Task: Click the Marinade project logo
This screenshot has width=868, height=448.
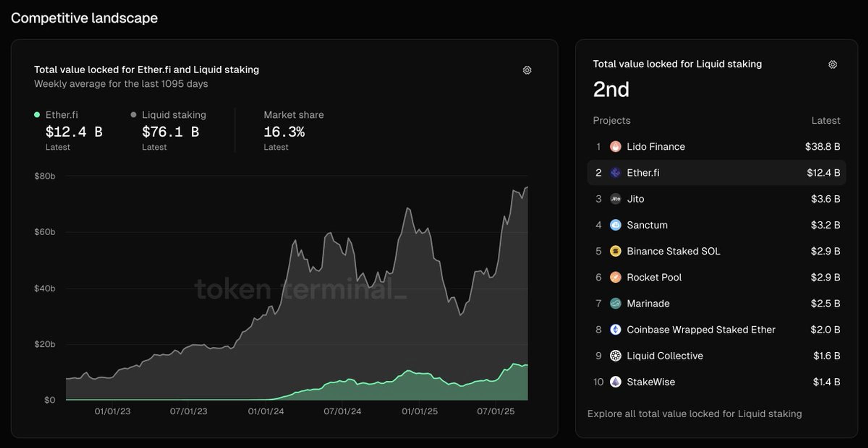Action: coord(615,303)
